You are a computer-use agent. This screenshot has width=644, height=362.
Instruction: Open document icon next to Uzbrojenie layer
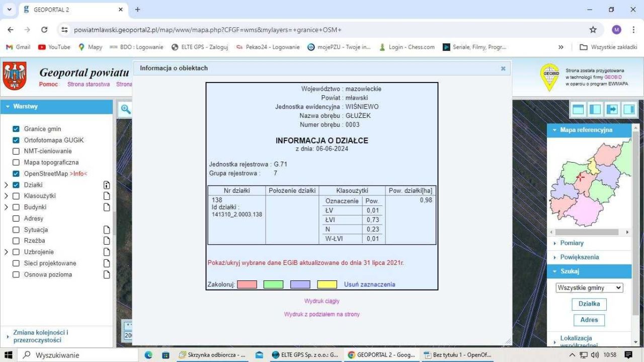[106, 252]
